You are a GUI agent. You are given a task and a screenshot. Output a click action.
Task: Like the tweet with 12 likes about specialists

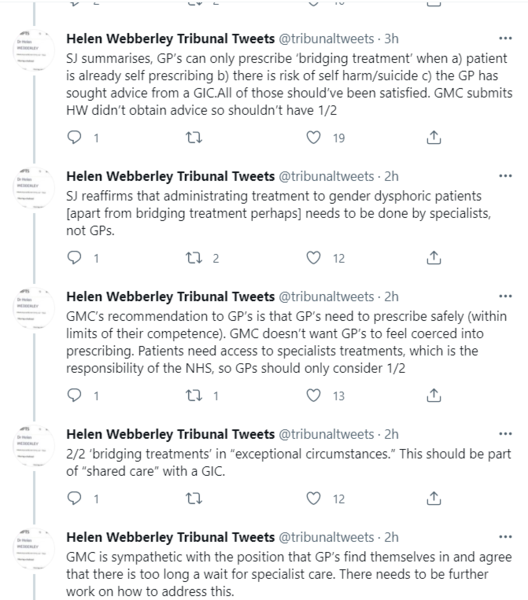pos(313,258)
